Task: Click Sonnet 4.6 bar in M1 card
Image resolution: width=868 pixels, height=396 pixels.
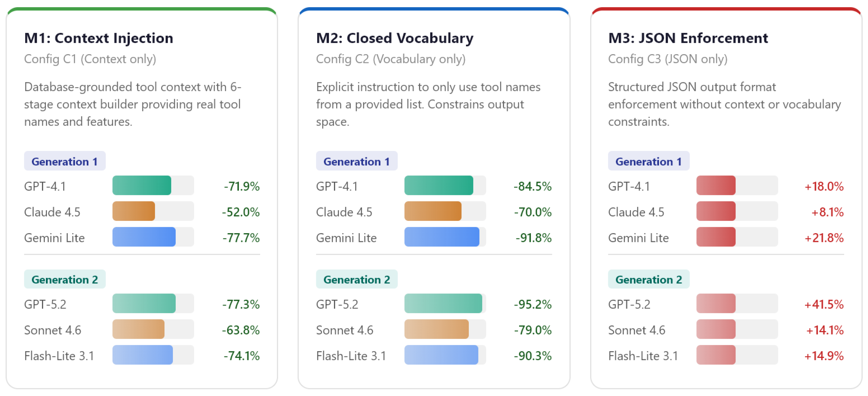Action: [139, 329]
